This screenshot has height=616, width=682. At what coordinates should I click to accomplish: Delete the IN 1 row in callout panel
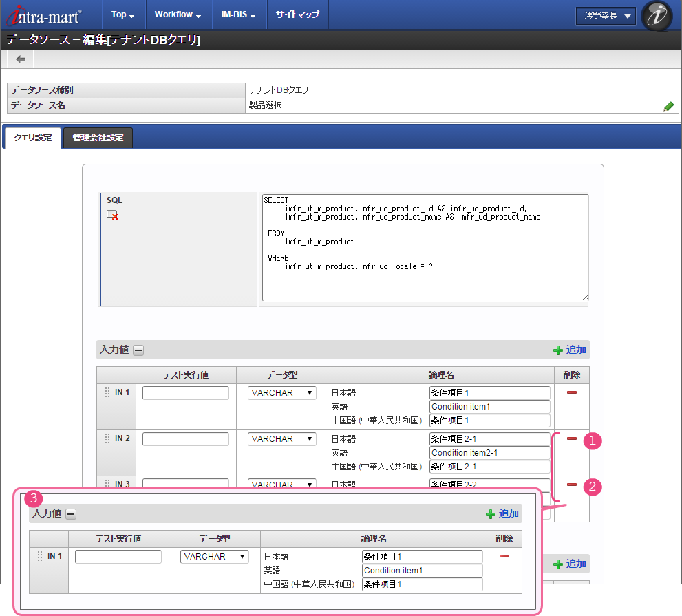pos(504,556)
